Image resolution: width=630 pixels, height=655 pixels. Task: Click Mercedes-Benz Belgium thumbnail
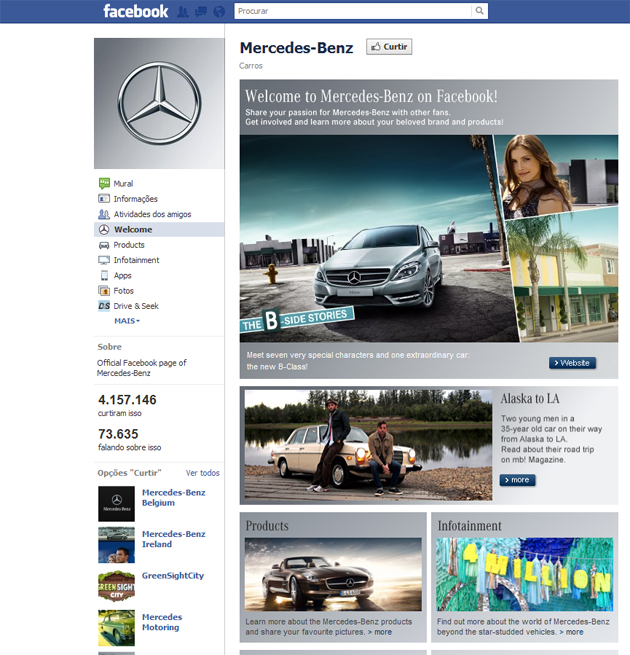click(117, 504)
